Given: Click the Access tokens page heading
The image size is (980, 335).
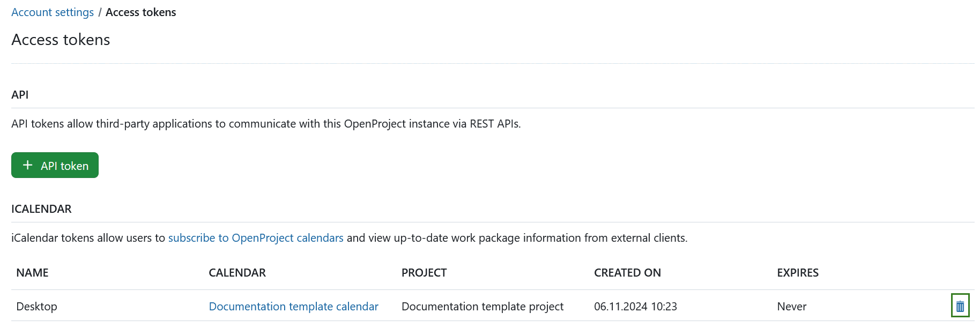Looking at the screenshot, I should coord(61,40).
